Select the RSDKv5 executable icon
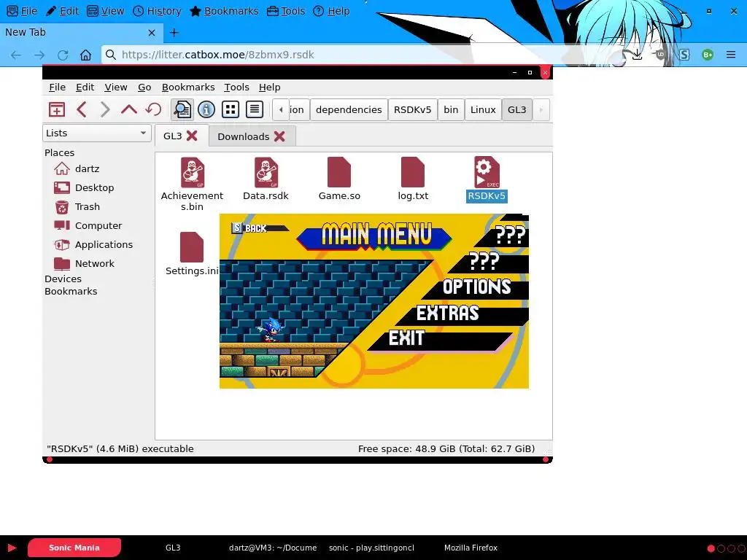747x560 pixels. pyautogui.click(x=487, y=172)
